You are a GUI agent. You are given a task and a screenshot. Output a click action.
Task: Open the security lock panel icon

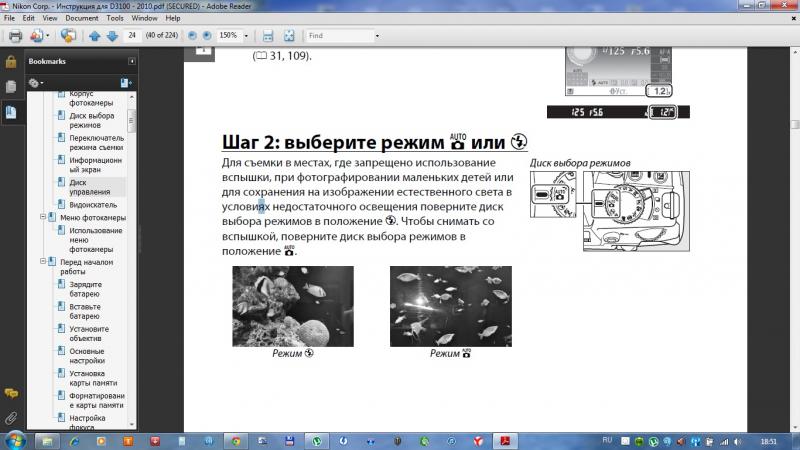[11, 62]
